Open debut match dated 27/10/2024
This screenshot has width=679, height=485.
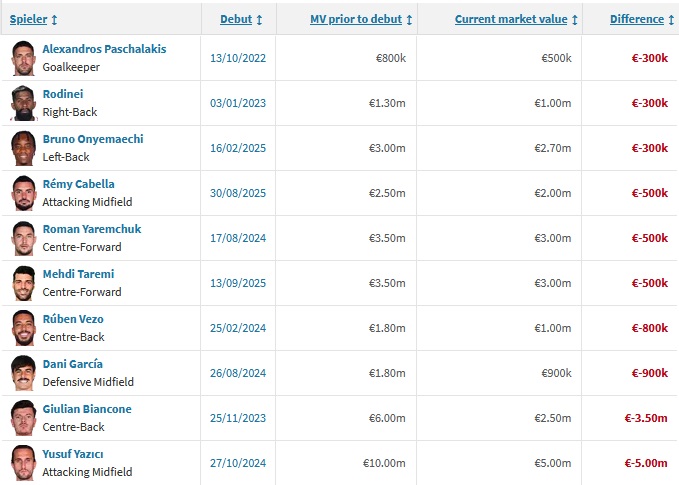(x=236, y=463)
